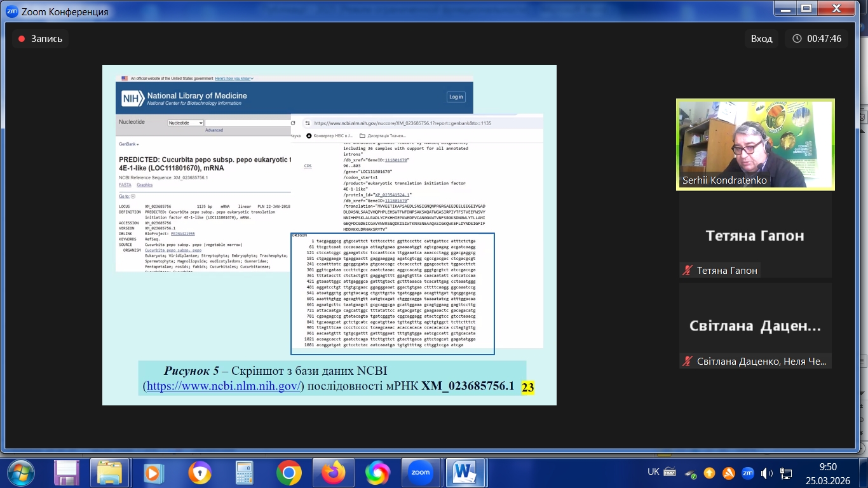Click Світлана Даценко's muted microphone icon
868x488 pixels.
coord(687,362)
